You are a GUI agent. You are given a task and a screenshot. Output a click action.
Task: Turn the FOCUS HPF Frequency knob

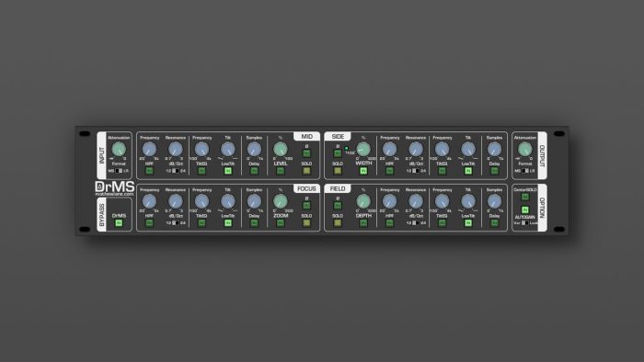tap(149, 201)
